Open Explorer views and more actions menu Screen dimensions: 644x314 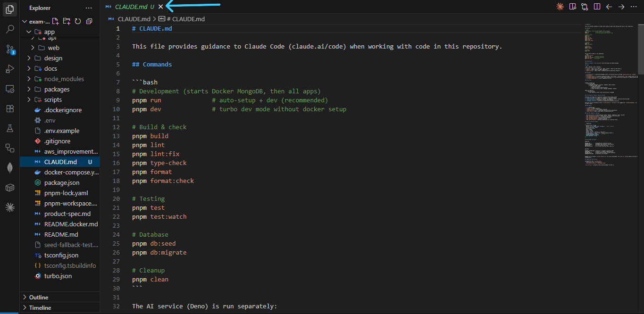[x=89, y=8]
